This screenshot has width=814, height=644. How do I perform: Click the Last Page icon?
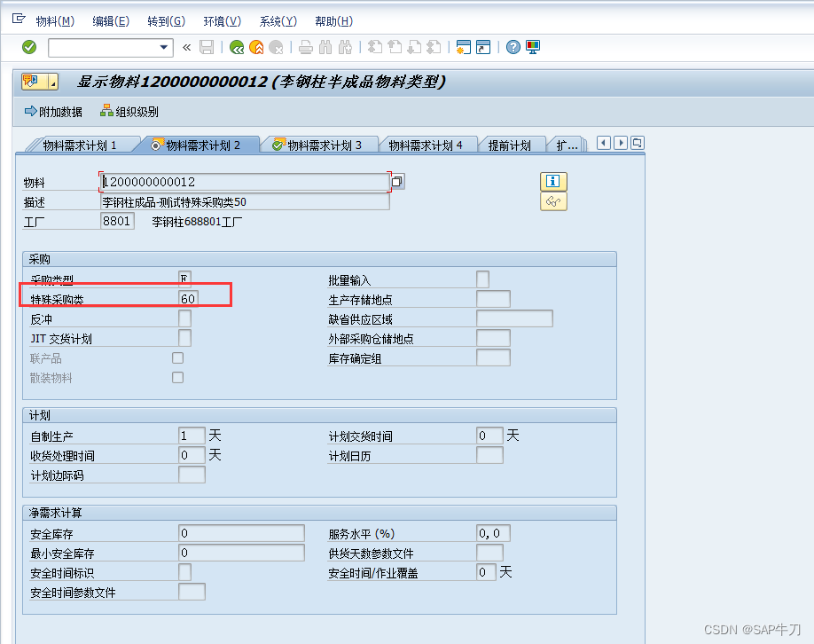point(434,47)
